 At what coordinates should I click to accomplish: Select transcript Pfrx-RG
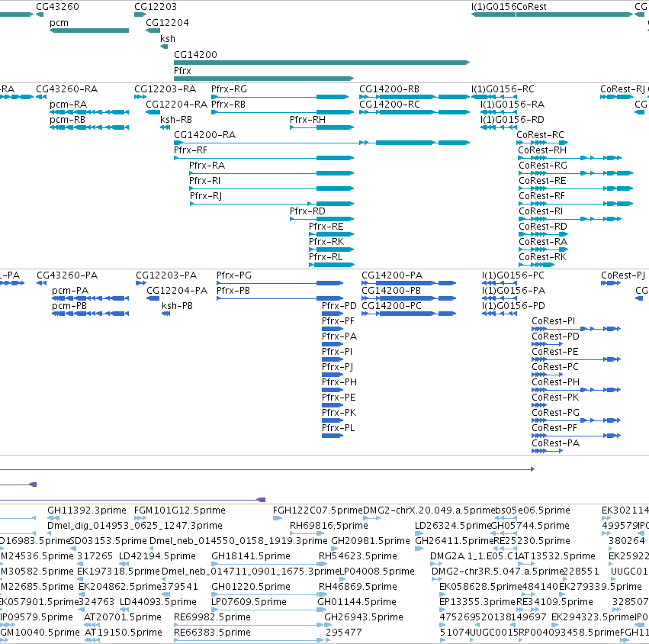(280, 97)
